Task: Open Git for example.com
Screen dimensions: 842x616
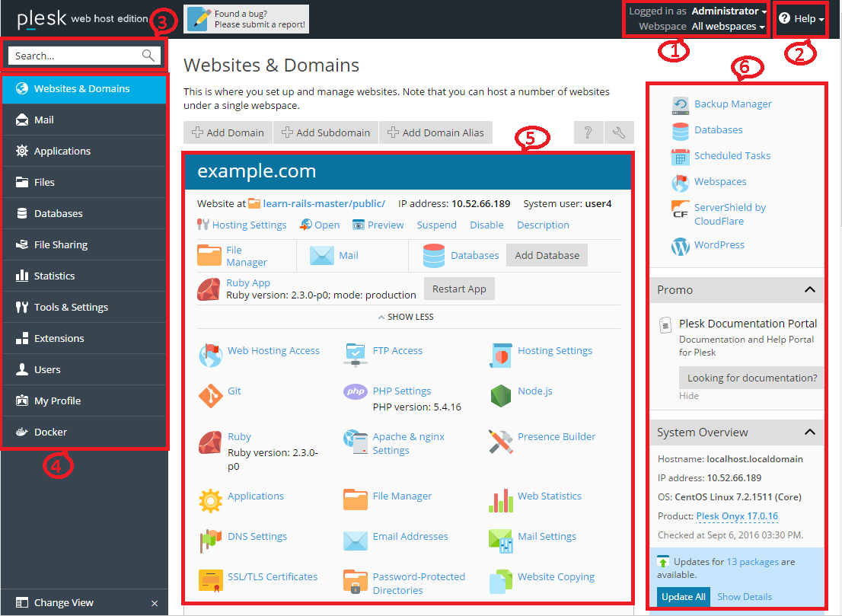Action: coord(234,391)
